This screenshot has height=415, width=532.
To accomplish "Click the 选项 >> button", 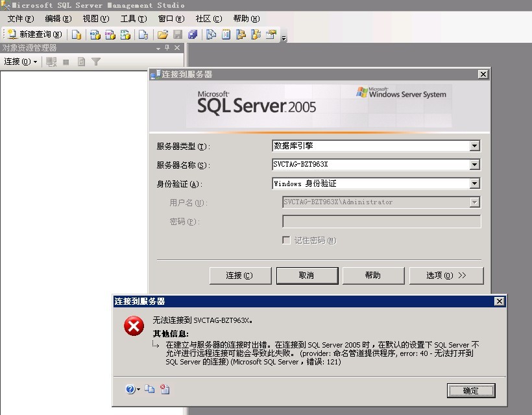I will tap(446, 276).
